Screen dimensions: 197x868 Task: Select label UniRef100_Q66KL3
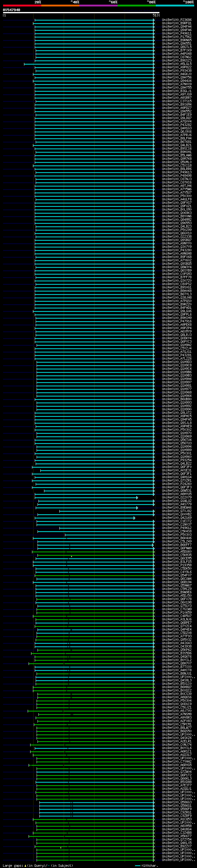(x=177, y=778)
